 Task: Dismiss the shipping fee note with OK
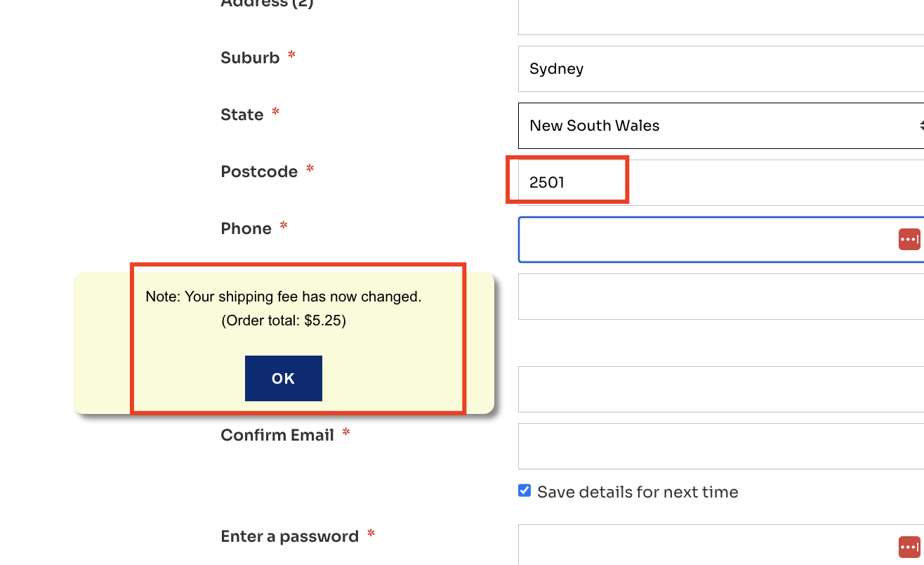pyautogui.click(x=284, y=378)
